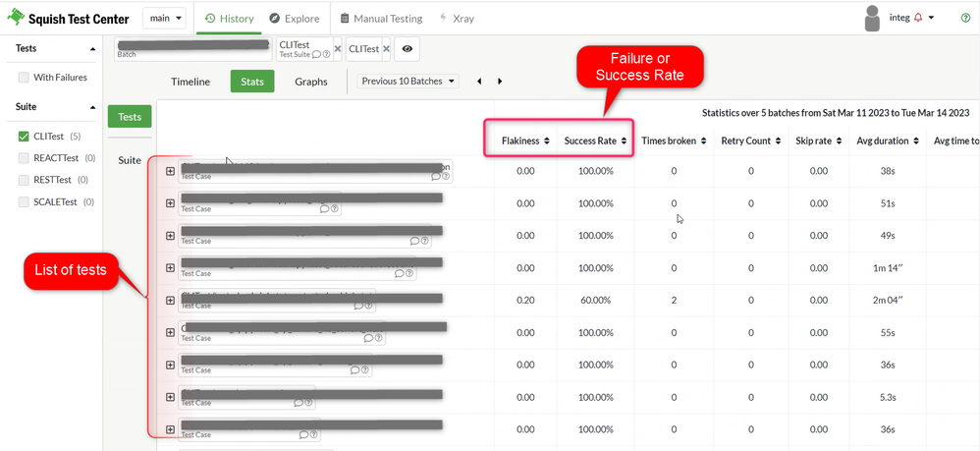
Task: Open comment icon in the 38s test row
Action: tap(436, 177)
